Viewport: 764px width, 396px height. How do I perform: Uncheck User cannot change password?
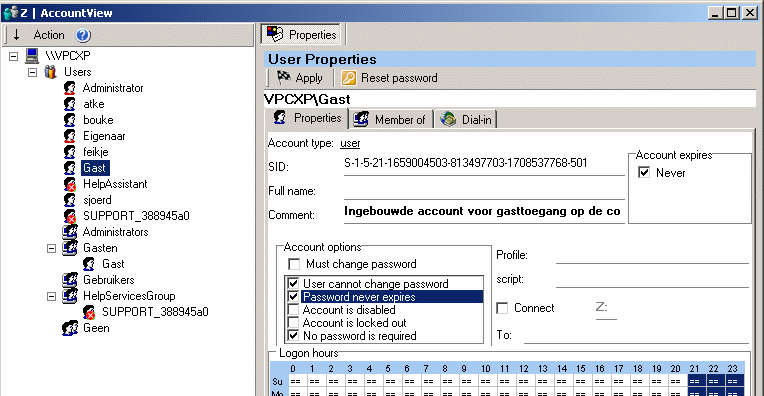pos(293,283)
